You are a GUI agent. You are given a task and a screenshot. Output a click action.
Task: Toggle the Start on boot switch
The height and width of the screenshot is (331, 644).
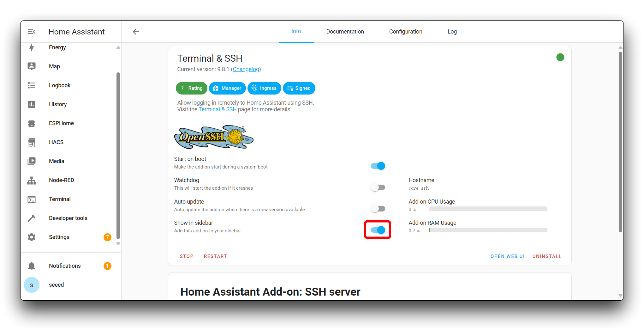(378, 166)
